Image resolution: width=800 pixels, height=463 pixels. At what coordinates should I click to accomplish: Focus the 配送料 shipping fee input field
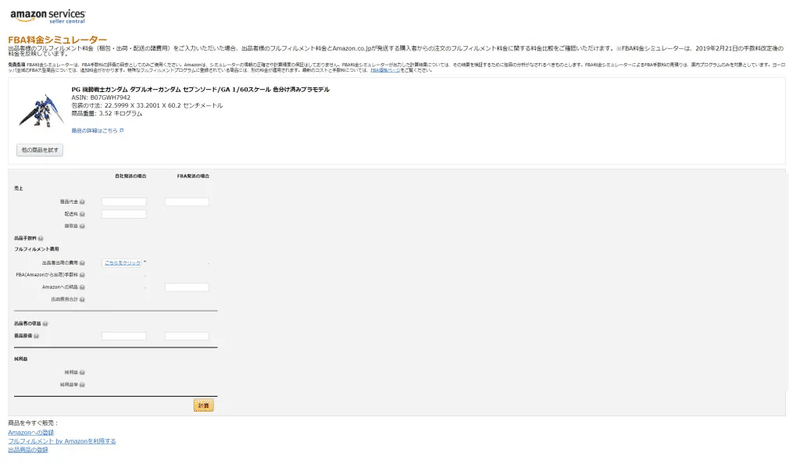pos(124,214)
